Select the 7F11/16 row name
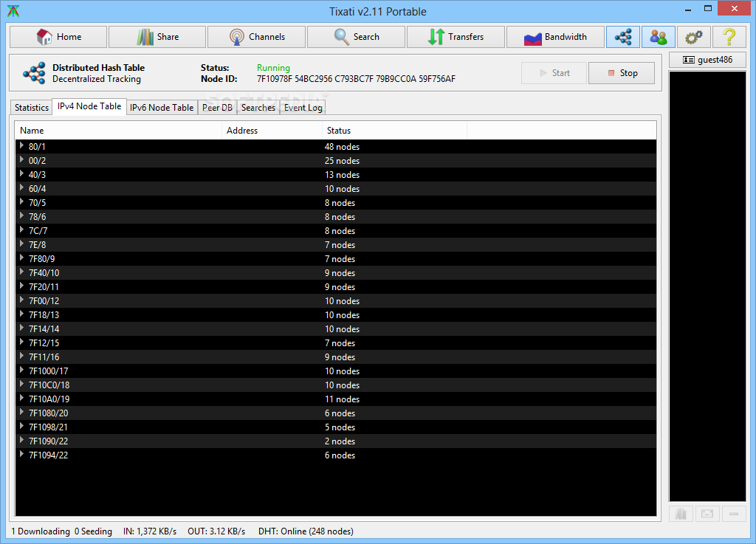The height and width of the screenshot is (544, 756). [x=44, y=357]
